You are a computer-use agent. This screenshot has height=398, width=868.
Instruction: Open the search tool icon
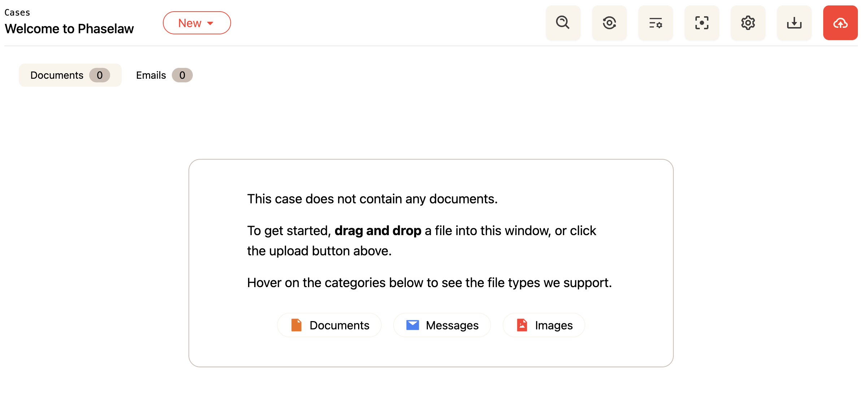(563, 23)
